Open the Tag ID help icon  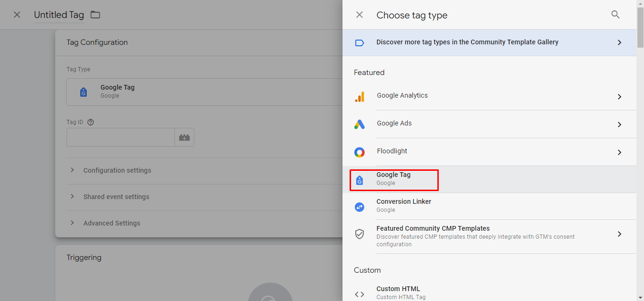point(91,122)
